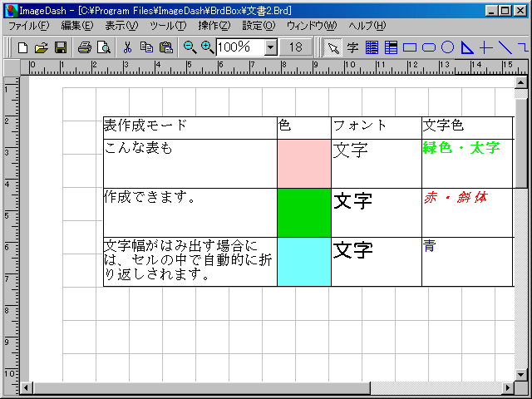Viewport: 532px width, 399px height.
Task: Copy selection using the copy icon
Action: click(146, 47)
